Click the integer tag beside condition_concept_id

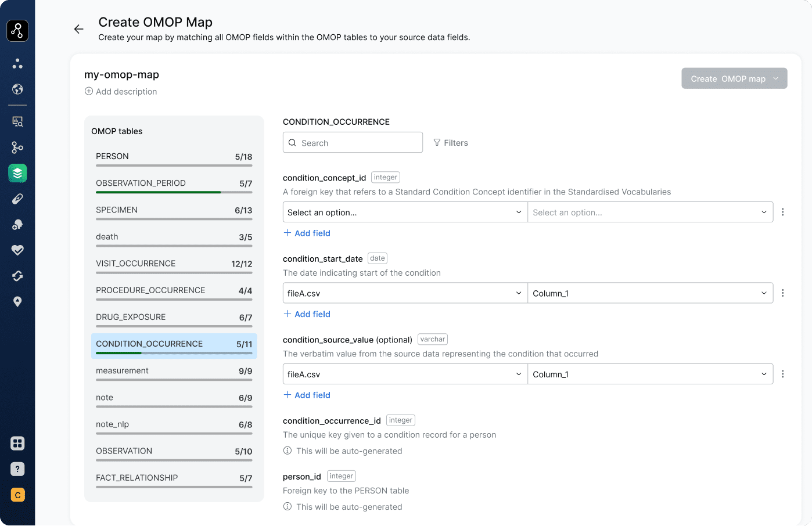point(386,177)
